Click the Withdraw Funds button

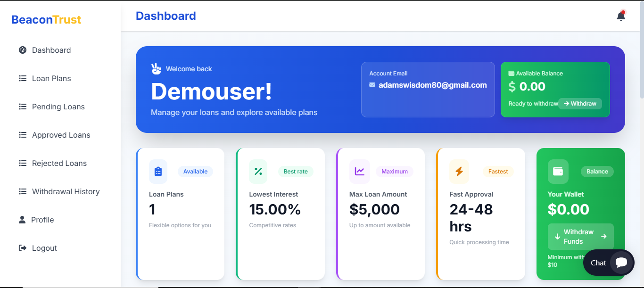pyautogui.click(x=581, y=237)
